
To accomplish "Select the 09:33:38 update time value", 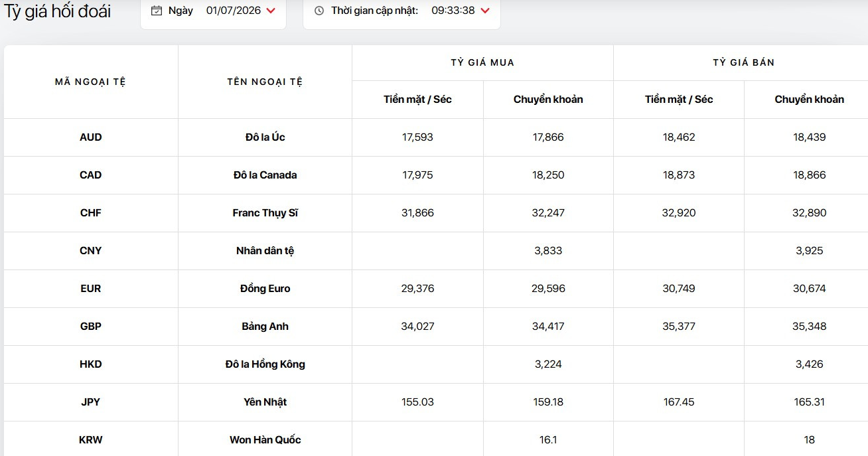I will pyautogui.click(x=453, y=11).
